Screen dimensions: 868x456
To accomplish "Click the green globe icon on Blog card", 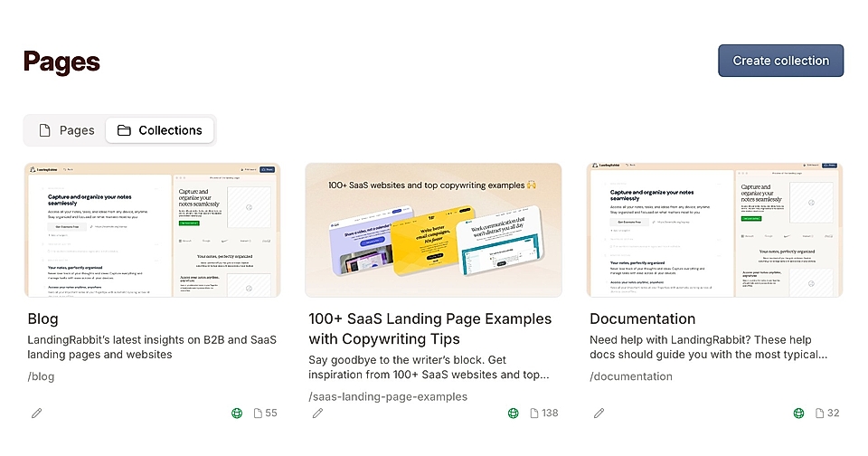I will click(x=237, y=413).
